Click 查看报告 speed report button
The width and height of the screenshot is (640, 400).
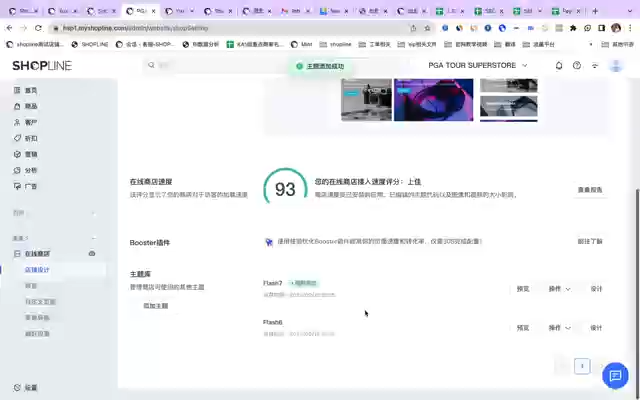[590, 189]
